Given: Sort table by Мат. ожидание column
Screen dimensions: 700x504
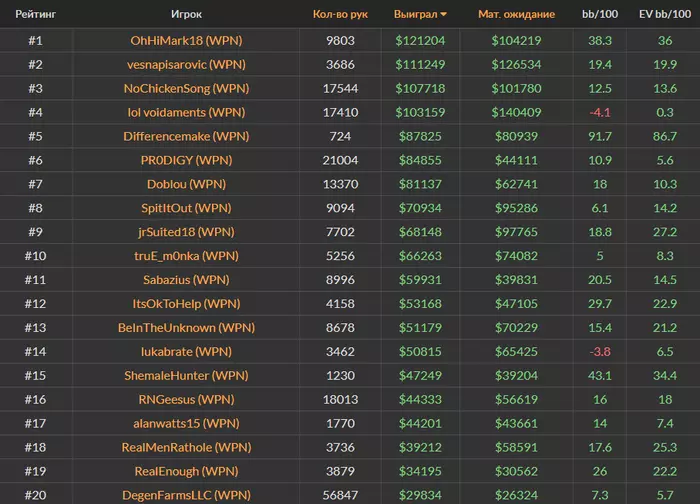Looking at the screenshot, I should 517,14.
